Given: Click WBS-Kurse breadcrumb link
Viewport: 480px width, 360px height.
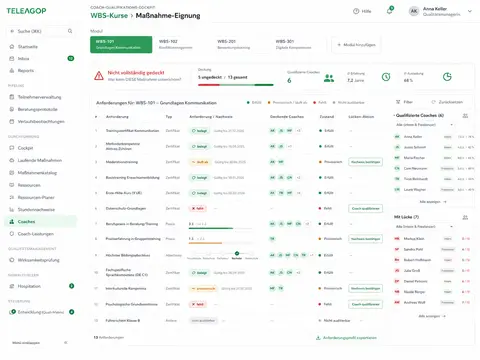Looking at the screenshot, I should [x=109, y=16].
